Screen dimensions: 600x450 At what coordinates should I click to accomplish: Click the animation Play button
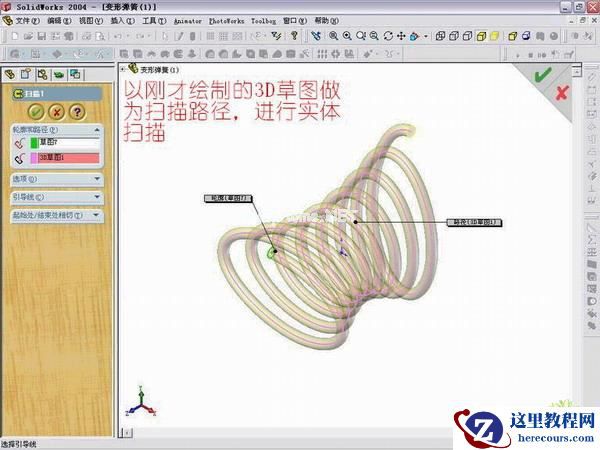pyautogui.click(x=518, y=55)
